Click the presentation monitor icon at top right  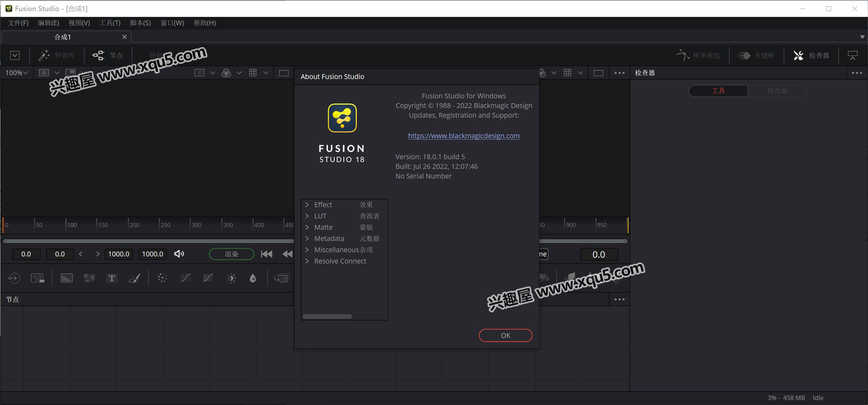click(x=853, y=56)
